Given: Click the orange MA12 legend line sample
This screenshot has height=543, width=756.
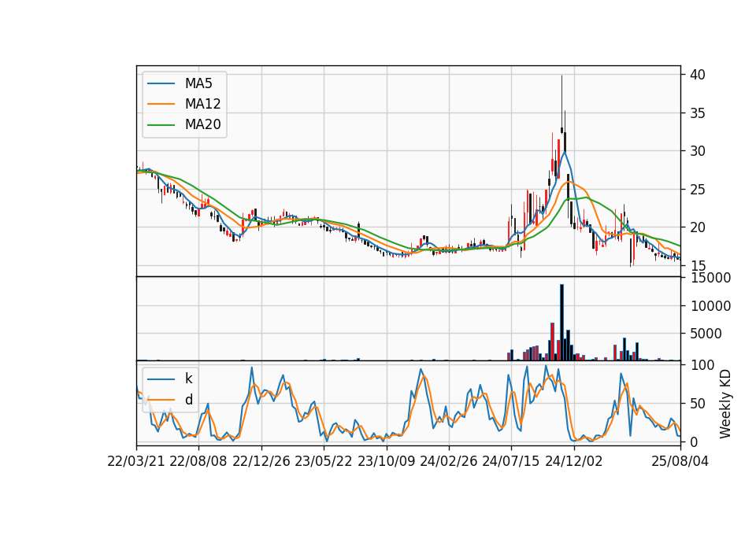Looking at the screenshot, I should coord(161,104).
